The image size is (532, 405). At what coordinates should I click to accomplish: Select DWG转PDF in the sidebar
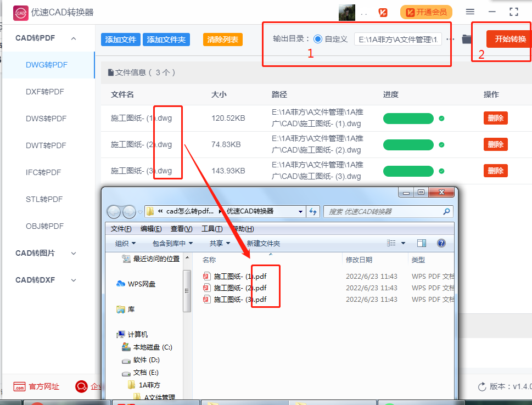47,65
